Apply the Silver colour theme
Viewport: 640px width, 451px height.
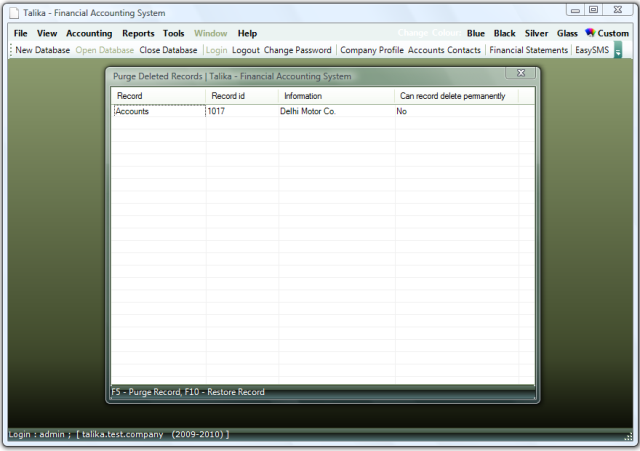pos(536,33)
